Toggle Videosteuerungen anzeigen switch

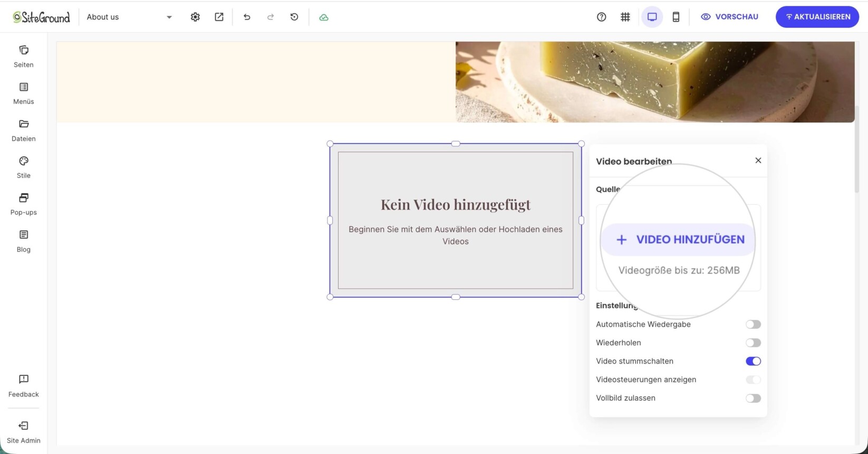click(x=753, y=380)
